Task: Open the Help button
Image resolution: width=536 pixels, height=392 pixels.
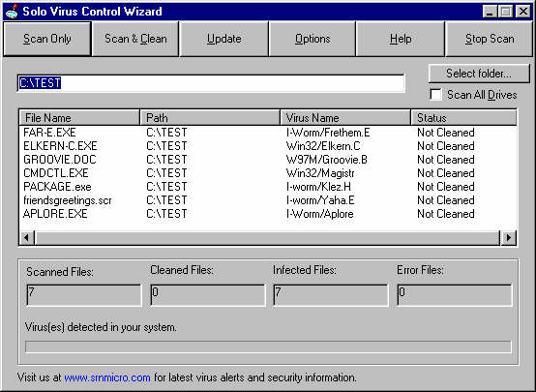Action: pos(401,39)
